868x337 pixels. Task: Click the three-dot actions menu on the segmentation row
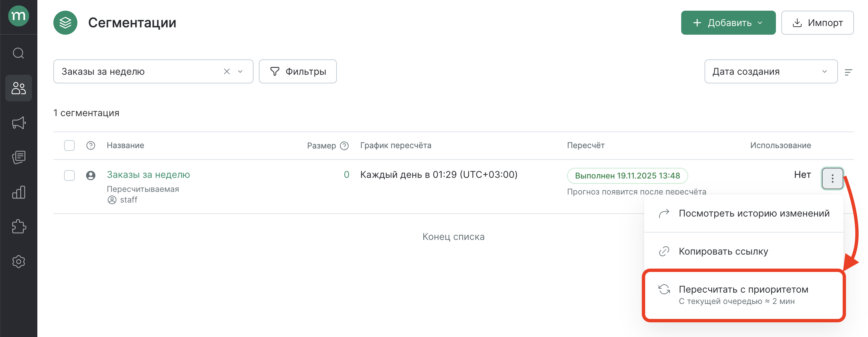point(832,178)
